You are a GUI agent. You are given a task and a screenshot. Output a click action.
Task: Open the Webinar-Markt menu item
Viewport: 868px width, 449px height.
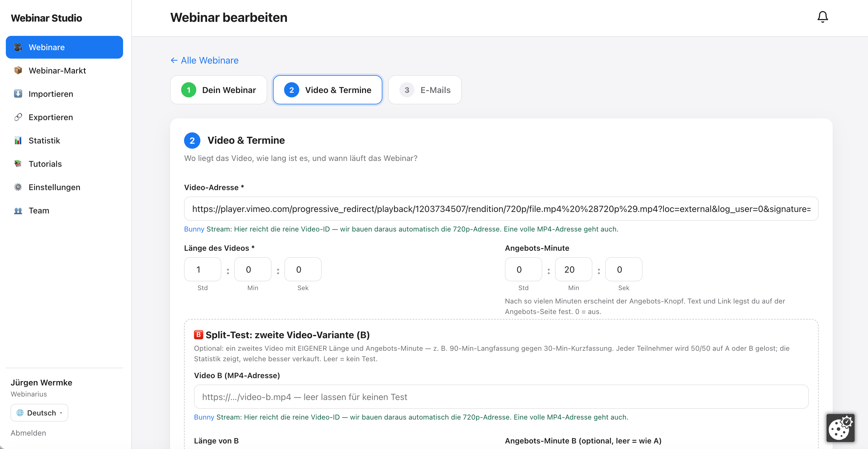pos(64,70)
